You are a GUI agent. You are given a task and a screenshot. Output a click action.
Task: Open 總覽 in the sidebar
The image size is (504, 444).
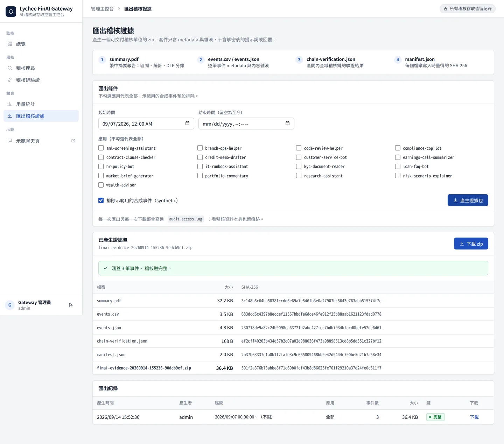click(41, 44)
